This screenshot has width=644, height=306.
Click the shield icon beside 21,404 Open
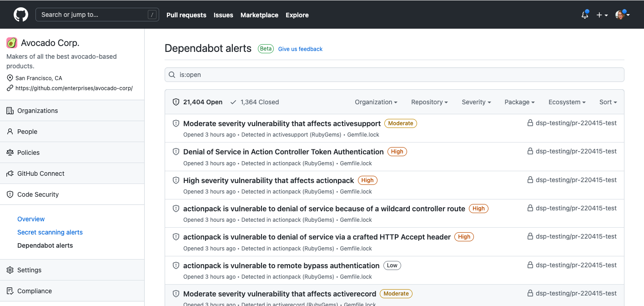pyautogui.click(x=176, y=102)
